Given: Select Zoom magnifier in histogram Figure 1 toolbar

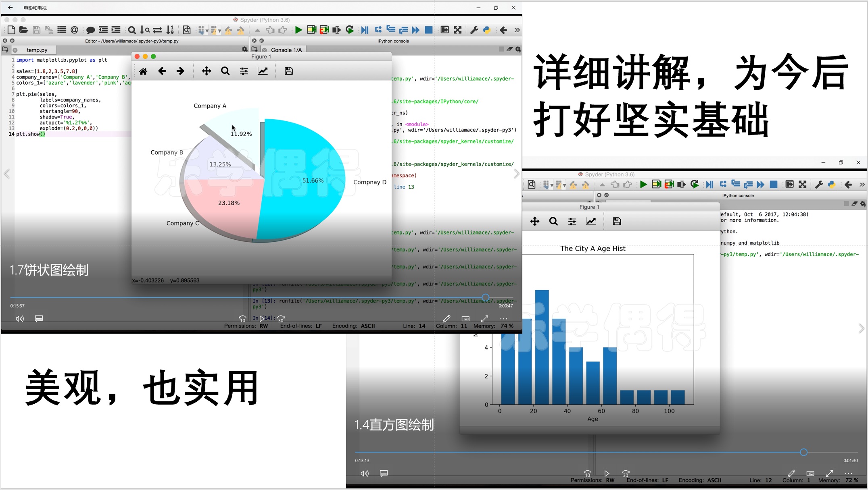Looking at the screenshot, I should point(553,221).
